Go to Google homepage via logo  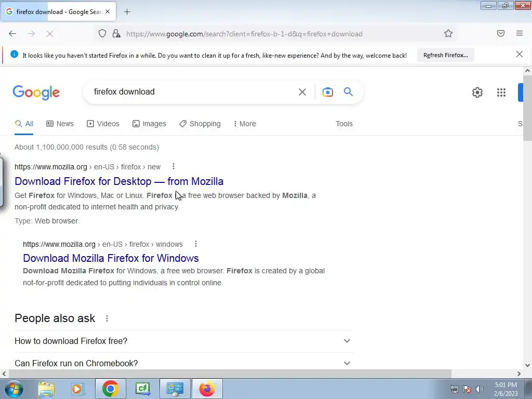[x=36, y=92]
